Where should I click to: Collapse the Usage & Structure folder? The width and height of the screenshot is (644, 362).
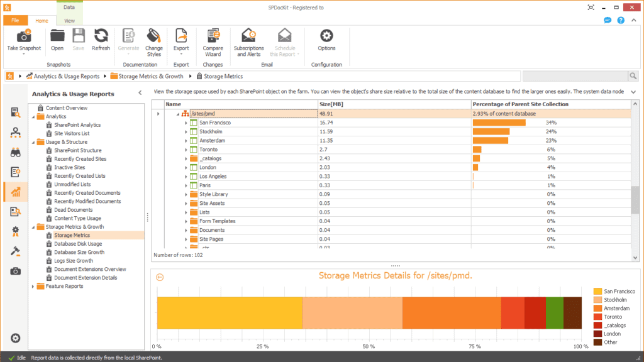[33, 143]
